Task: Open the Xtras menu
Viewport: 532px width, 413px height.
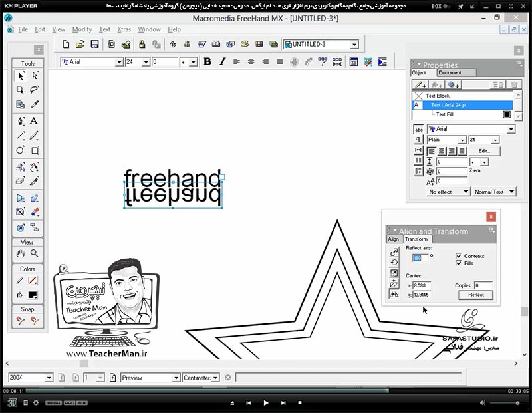Action: point(124,29)
